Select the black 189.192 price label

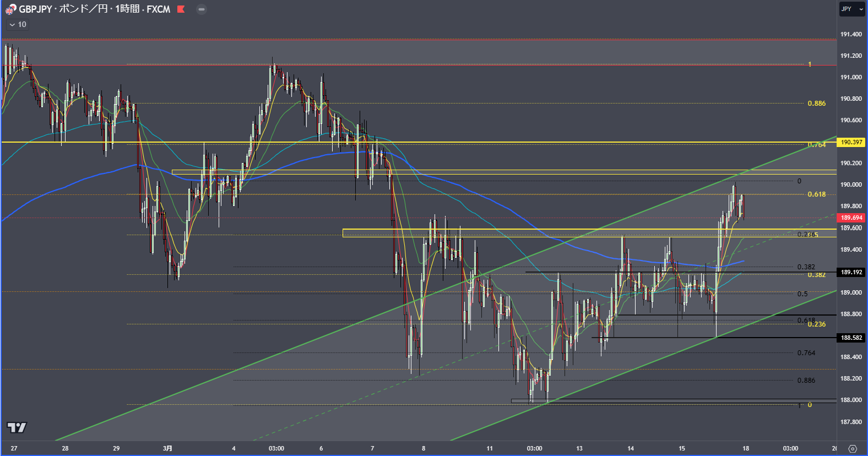851,272
